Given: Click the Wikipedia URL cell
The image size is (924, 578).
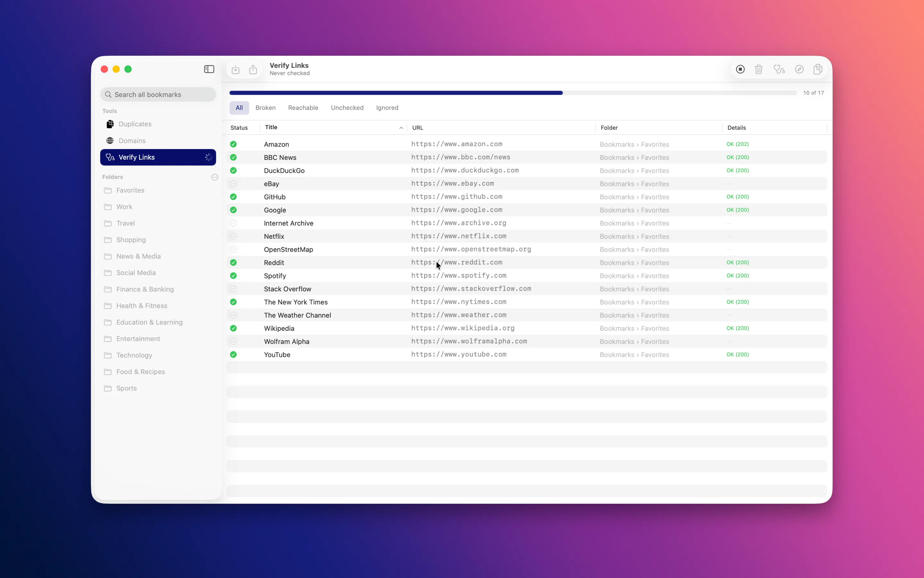Looking at the screenshot, I should click(463, 328).
